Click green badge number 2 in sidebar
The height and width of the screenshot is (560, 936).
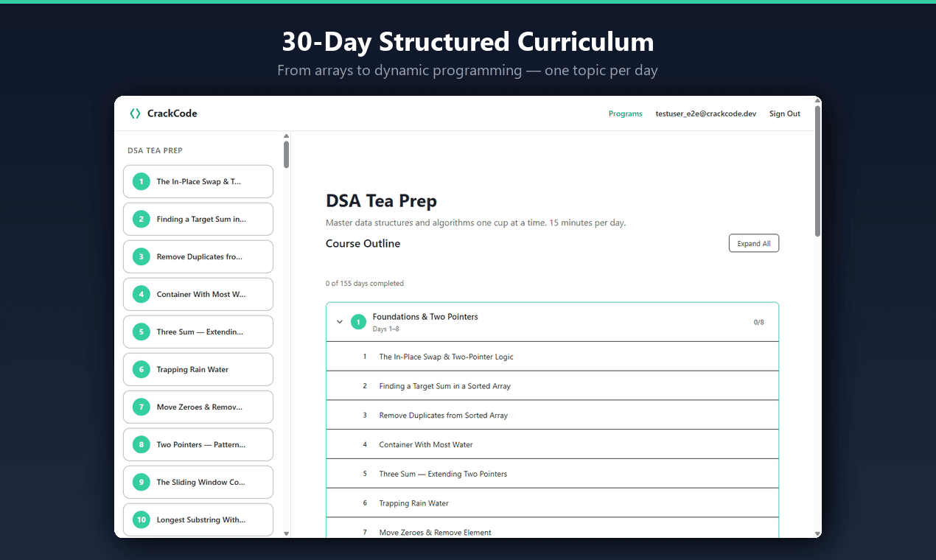point(142,219)
